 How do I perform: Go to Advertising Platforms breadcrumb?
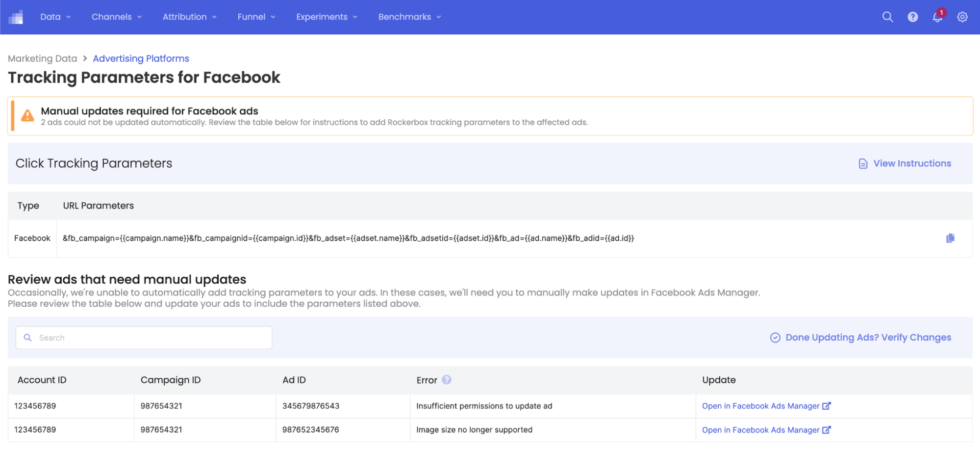[141, 58]
